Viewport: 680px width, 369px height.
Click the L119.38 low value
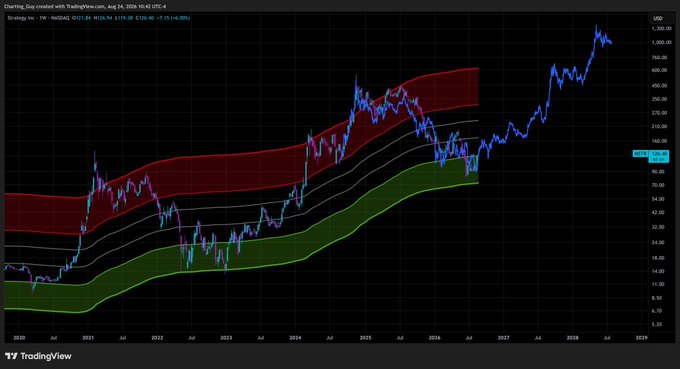tap(124, 18)
